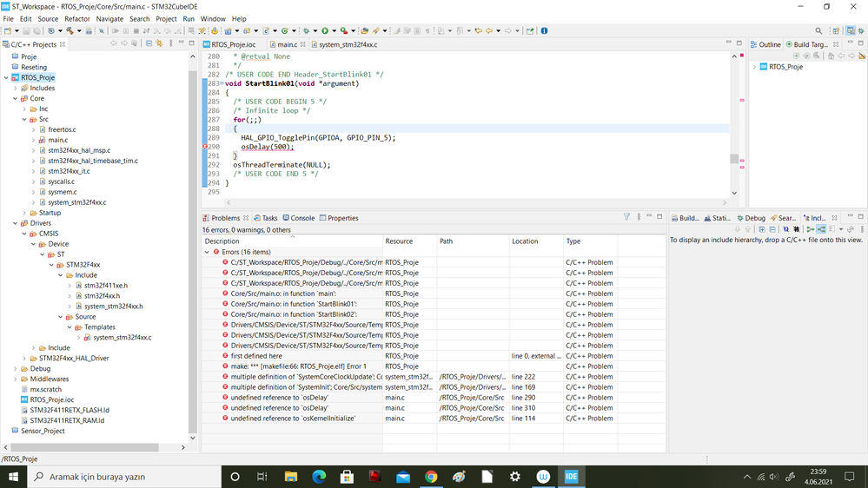Click the STM32CubeIDE icon in taskbar
The height and width of the screenshot is (488, 868).
pos(572,477)
